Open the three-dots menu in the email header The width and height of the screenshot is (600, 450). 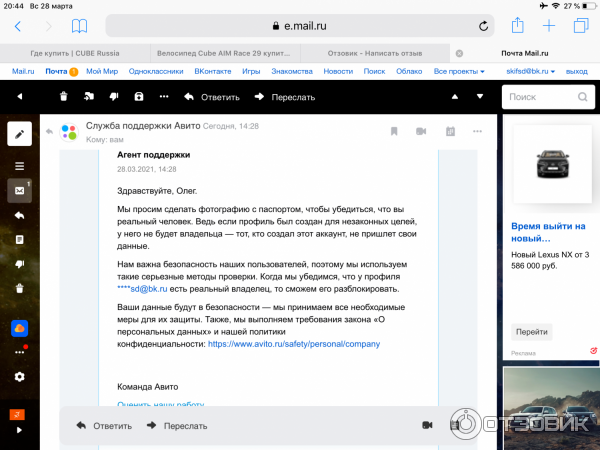(x=477, y=131)
